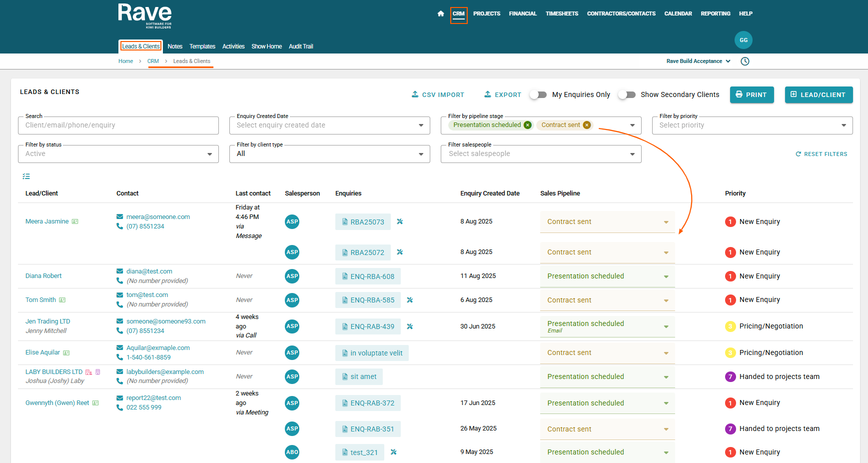Click the tools icon next to ENQ-RBA-585
Image resolution: width=868 pixels, height=463 pixels.
(x=410, y=300)
